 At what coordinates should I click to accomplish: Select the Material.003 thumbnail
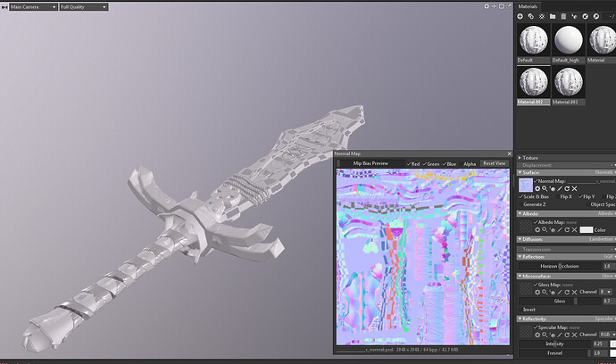(568, 82)
